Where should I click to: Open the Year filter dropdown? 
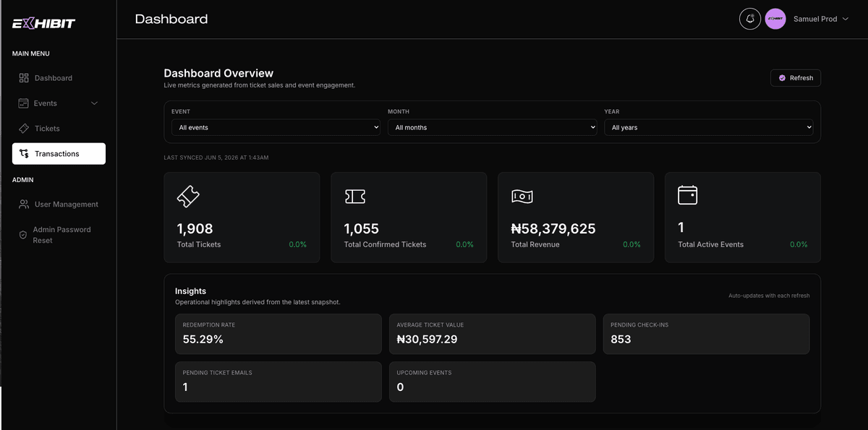pos(709,127)
